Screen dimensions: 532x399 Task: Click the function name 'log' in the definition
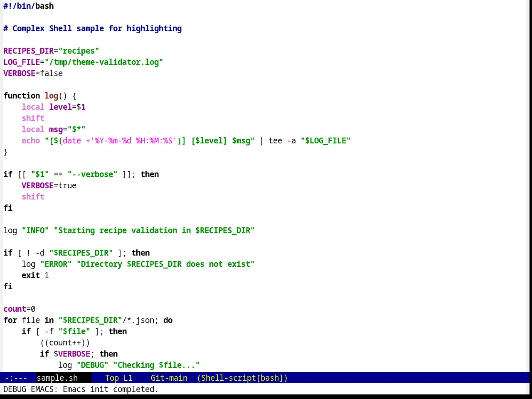(52, 96)
